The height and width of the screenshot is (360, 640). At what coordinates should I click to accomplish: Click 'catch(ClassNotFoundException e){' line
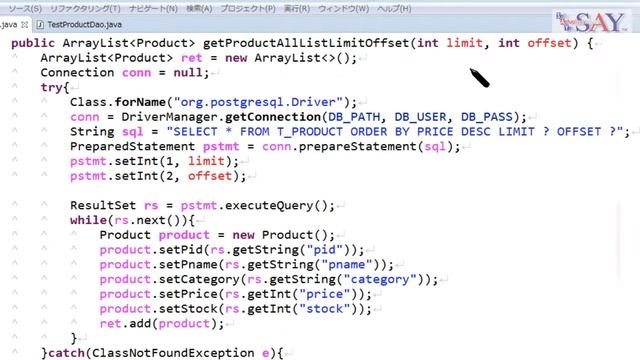click(x=165, y=353)
